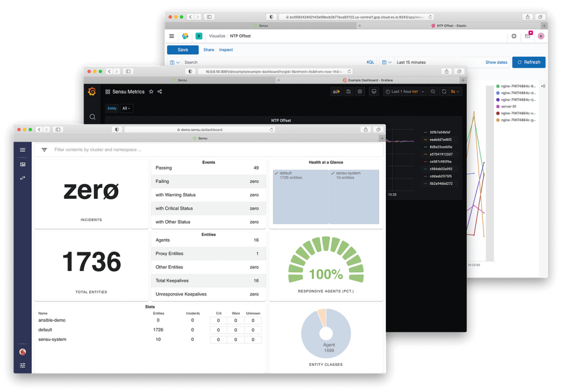Open Grafana NTP Offset panel title menu

281,121
